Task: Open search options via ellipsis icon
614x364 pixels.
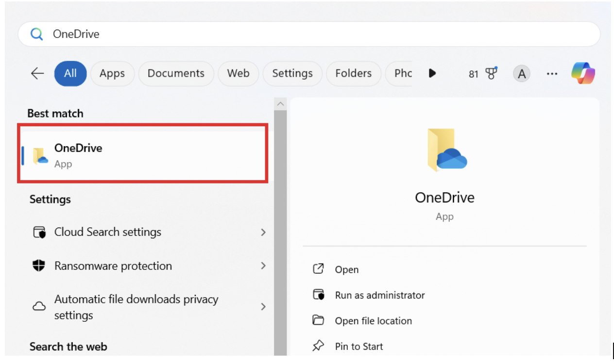Action: [552, 73]
